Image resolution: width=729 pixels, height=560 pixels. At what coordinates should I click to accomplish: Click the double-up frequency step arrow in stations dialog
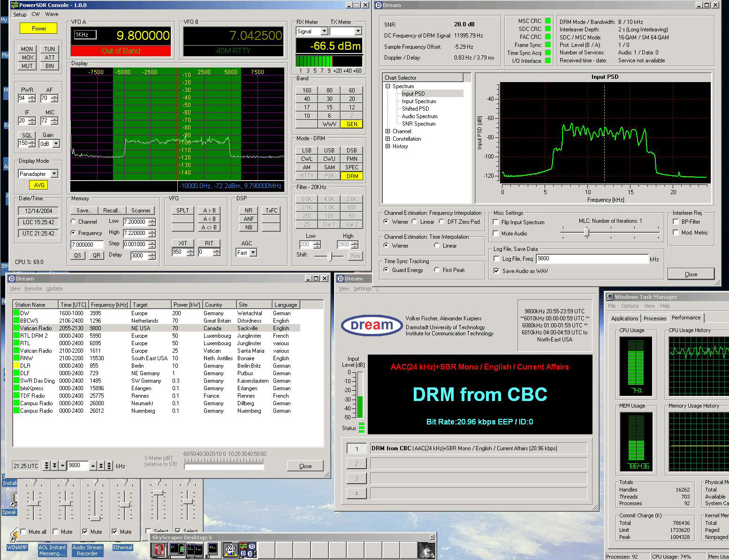tap(101, 466)
